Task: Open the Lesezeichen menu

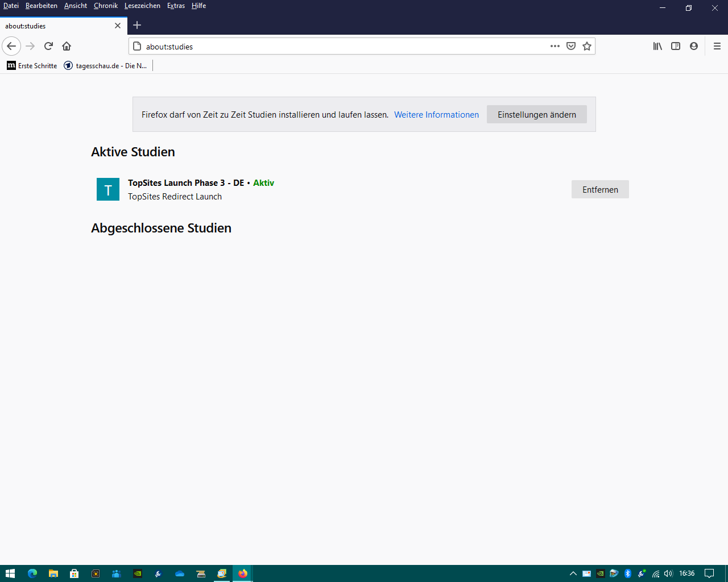Action: click(x=142, y=6)
